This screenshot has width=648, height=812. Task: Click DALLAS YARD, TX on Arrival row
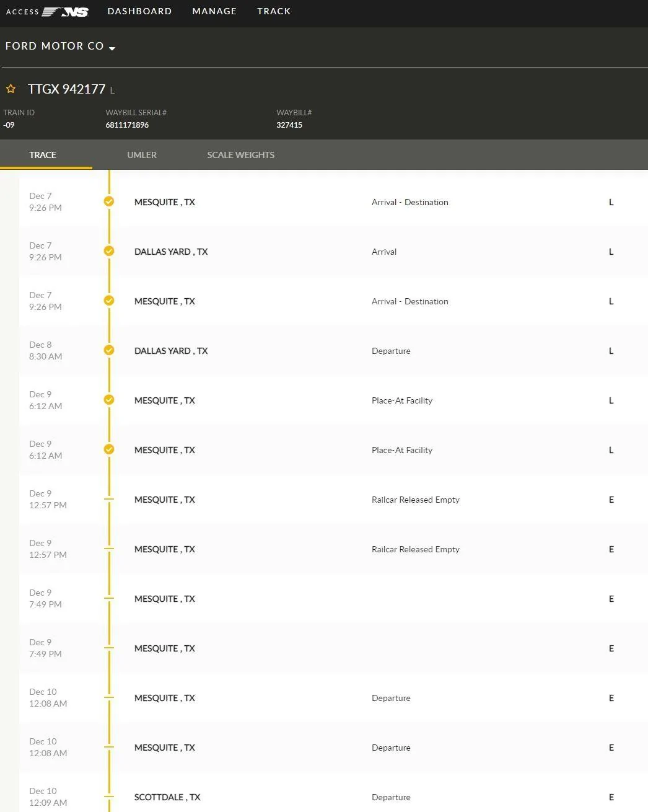[171, 252]
